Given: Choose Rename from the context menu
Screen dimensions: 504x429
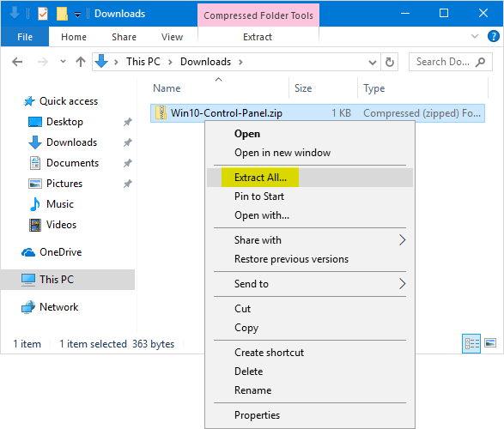Looking at the screenshot, I should (x=310, y=390).
